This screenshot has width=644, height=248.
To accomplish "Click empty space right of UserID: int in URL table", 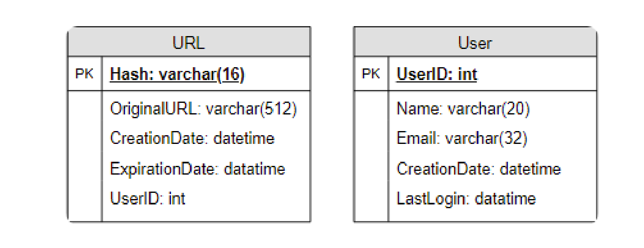I will (248, 199).
